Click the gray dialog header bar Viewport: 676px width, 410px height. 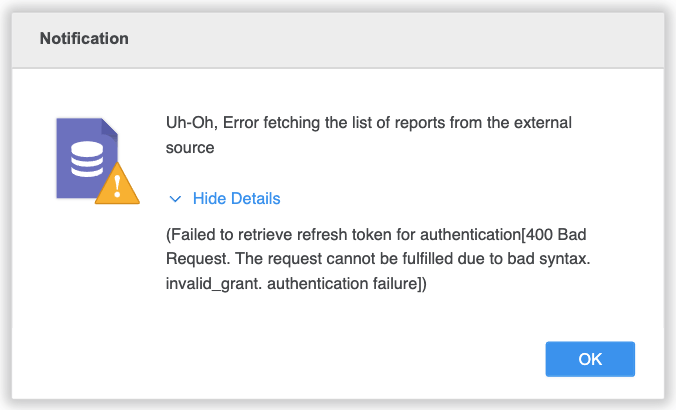338,40
